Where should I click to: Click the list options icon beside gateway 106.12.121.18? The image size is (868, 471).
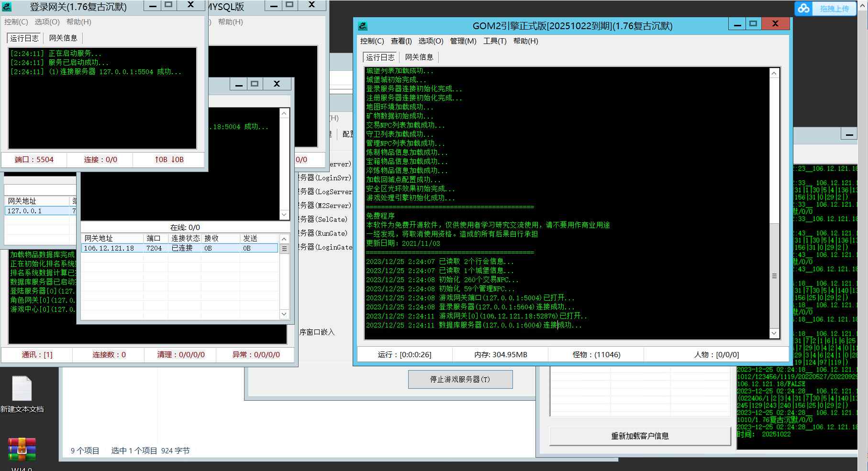pos(284,248)
